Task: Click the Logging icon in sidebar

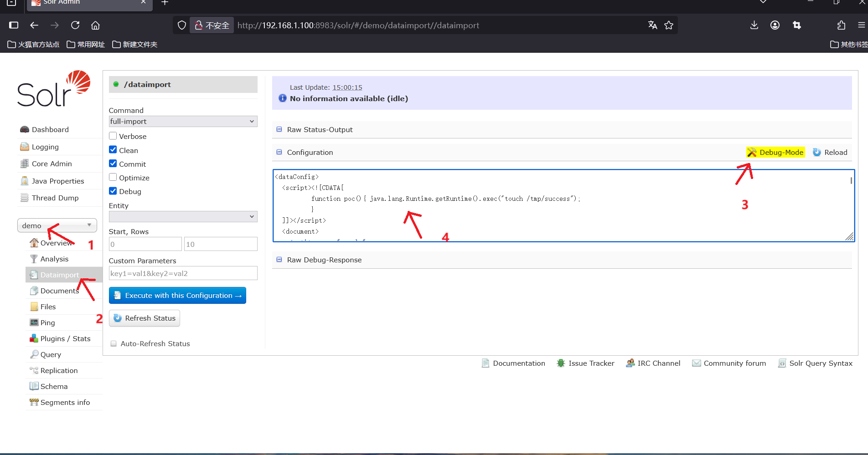Action: pos(25,147)
